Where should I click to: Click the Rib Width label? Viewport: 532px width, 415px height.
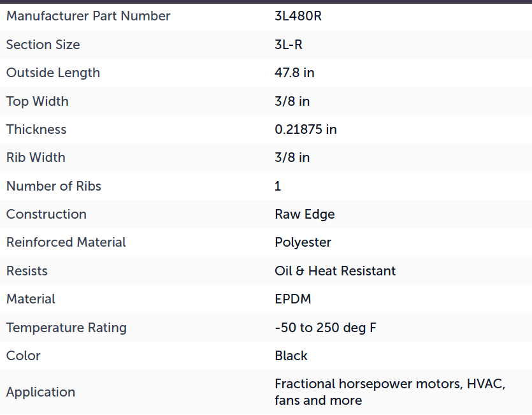(x=36, y=157)
